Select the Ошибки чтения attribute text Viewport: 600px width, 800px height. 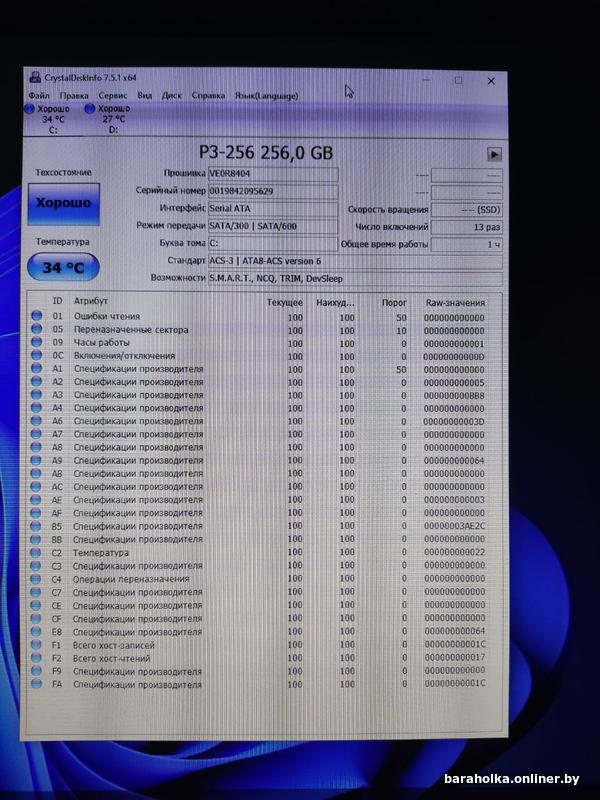107,316
